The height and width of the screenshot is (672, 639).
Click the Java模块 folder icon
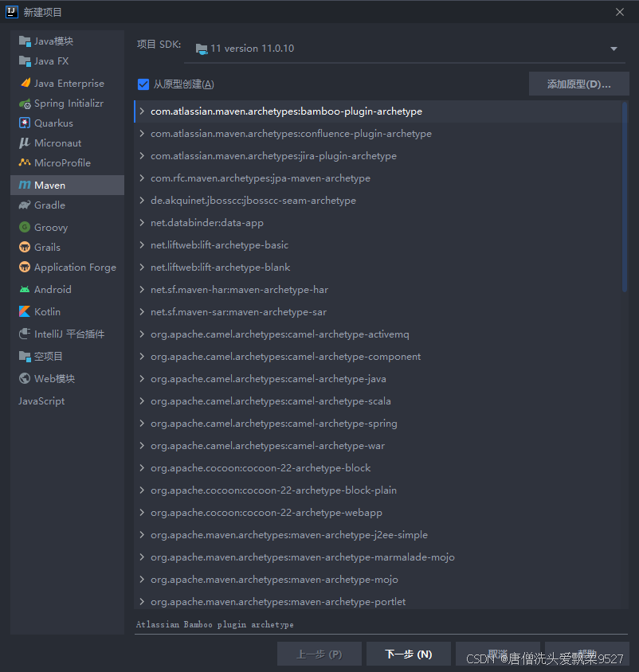coord(25,41)
